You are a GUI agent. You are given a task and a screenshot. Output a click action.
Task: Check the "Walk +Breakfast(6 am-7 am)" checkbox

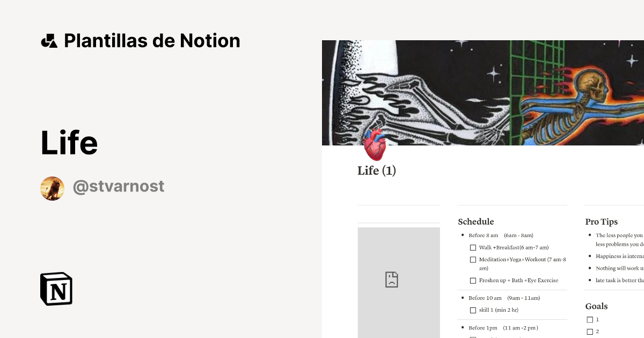473,247
